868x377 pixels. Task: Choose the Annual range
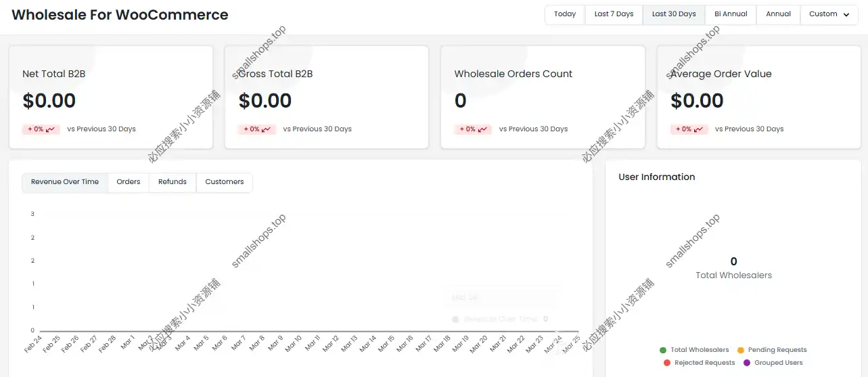click(778, 14)
